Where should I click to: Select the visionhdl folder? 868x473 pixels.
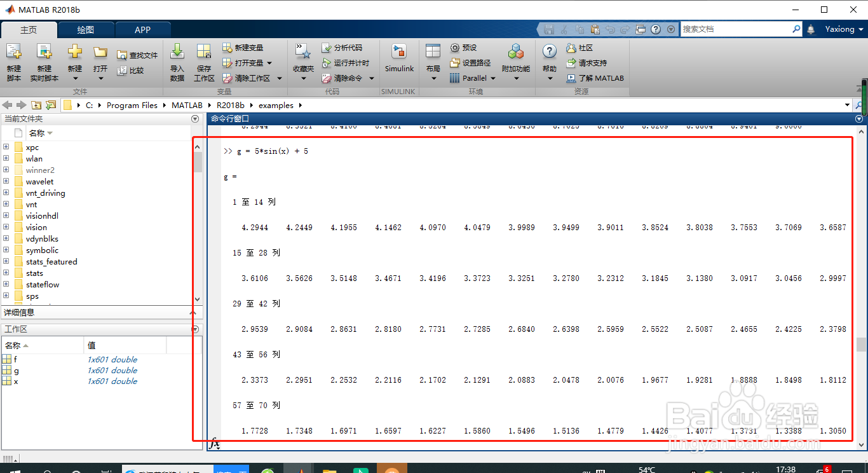coord(42,216)
